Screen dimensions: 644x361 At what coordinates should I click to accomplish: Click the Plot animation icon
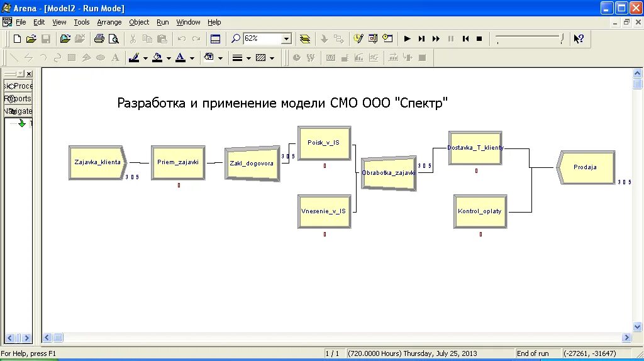374,58
